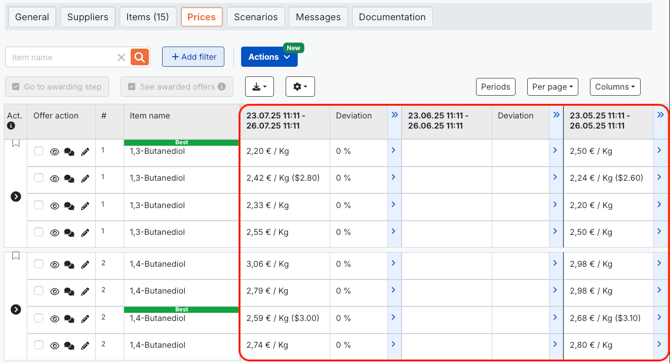Expand chevron after 2,24 € / Kg ($2.60)

pos(659,177)
